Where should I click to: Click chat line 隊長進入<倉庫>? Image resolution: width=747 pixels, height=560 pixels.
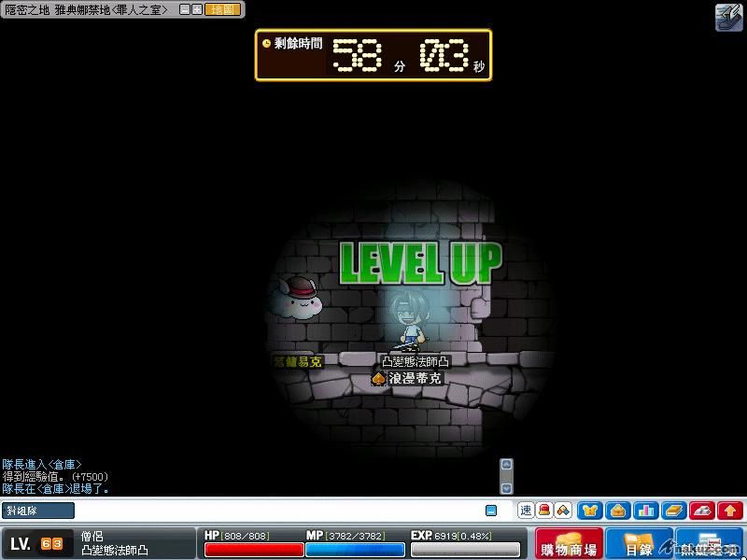coord(42,464)
